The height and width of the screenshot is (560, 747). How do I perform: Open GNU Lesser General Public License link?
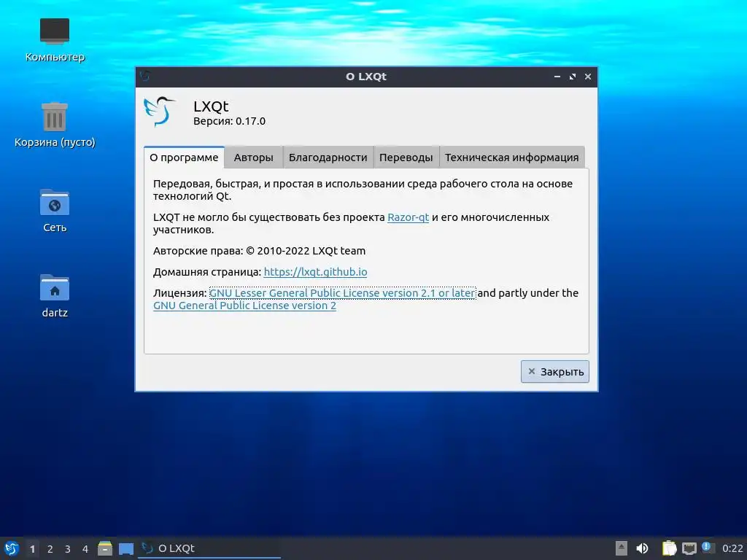click(343, 293)
